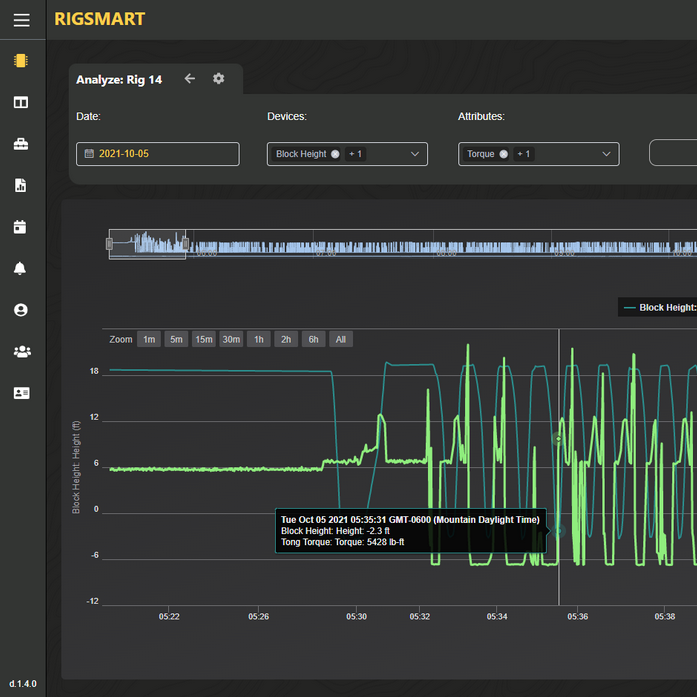
Task: Click the 05:36 time axis label
Action: pyautogui.click(x=577, y=617)
